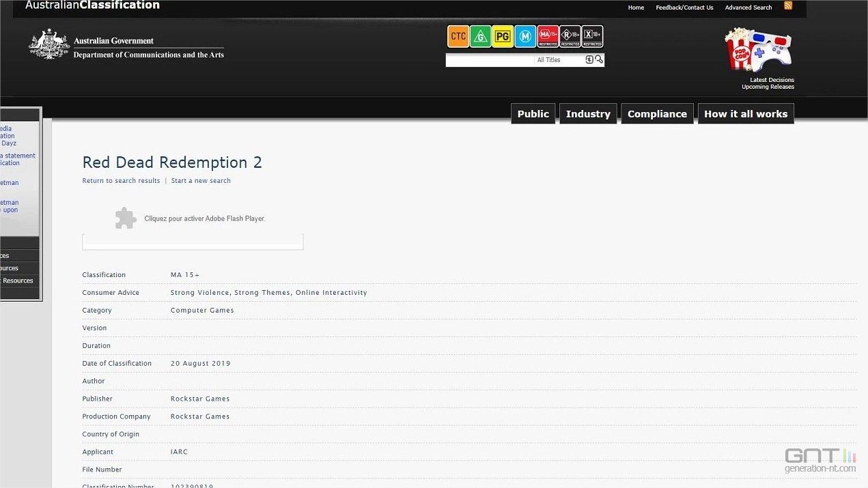Click the orange CTC rating icon
Viewport: 868px width, 488px height.
pos(458,36)
